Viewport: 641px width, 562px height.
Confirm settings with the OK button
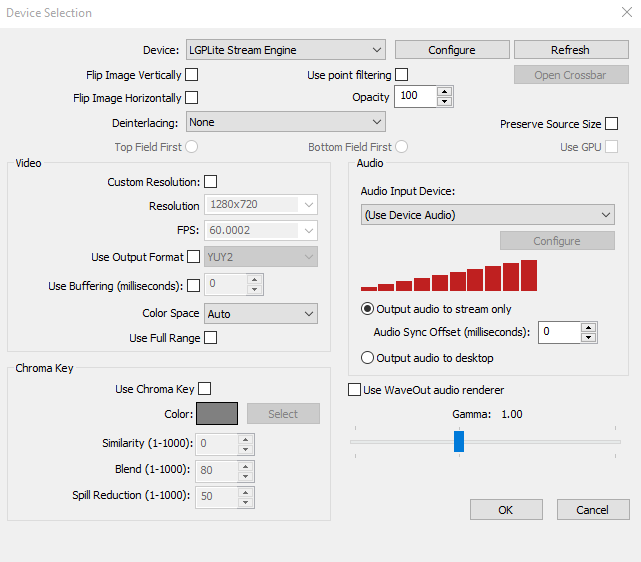(506, 510)
